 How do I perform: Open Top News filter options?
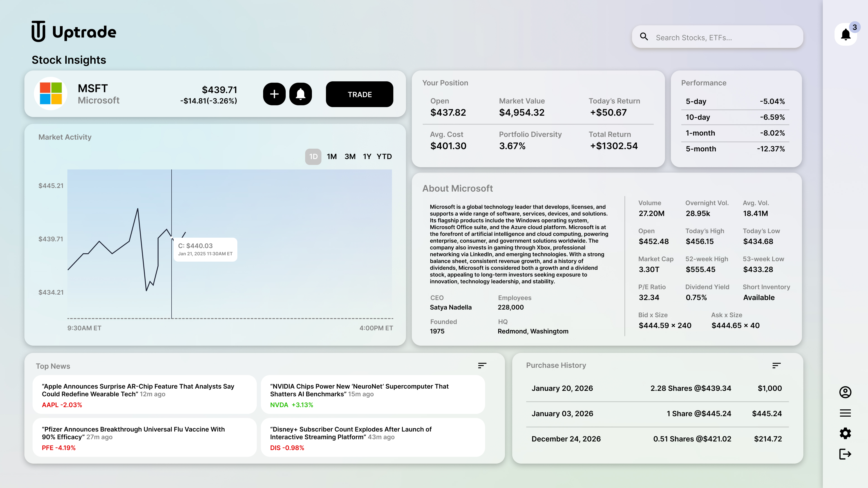[x=482, y=365]
